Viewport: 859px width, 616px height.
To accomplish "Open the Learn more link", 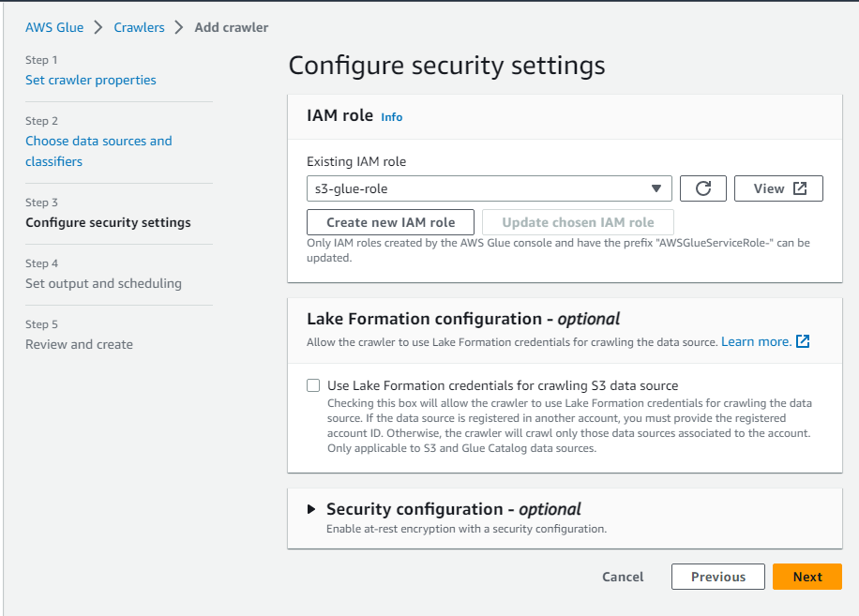I will pyautogui.click(x=756, y=342).
